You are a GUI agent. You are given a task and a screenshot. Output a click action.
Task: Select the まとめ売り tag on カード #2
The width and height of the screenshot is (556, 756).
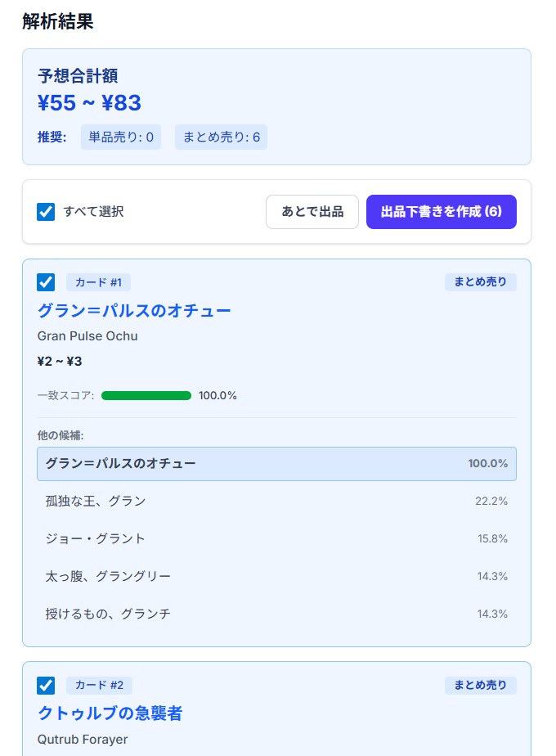point(480,685)
